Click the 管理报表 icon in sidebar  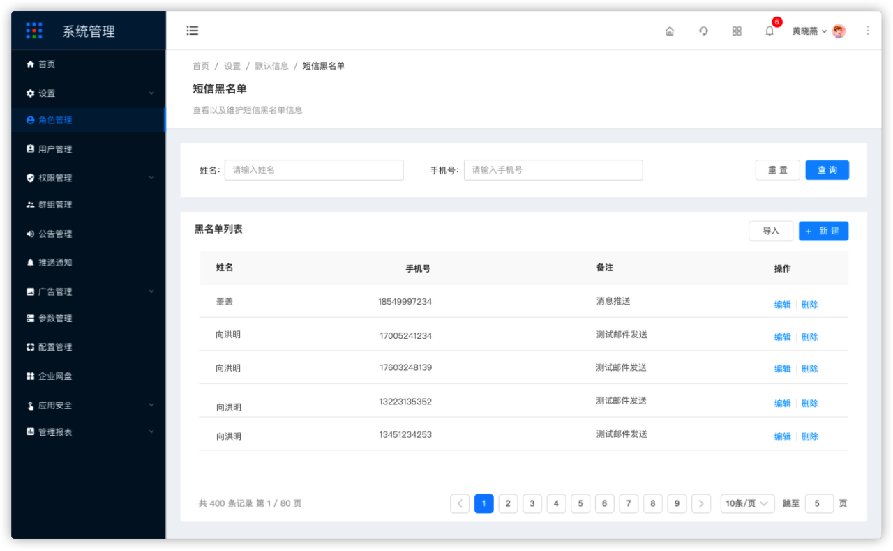pos(30,432)
